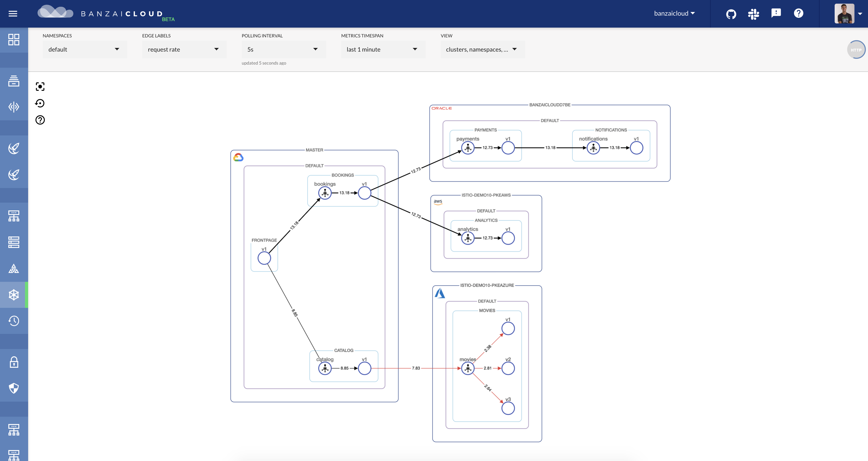868x461 pixels.
Task: Open the hamburger navigation menu
Action: 13,14
